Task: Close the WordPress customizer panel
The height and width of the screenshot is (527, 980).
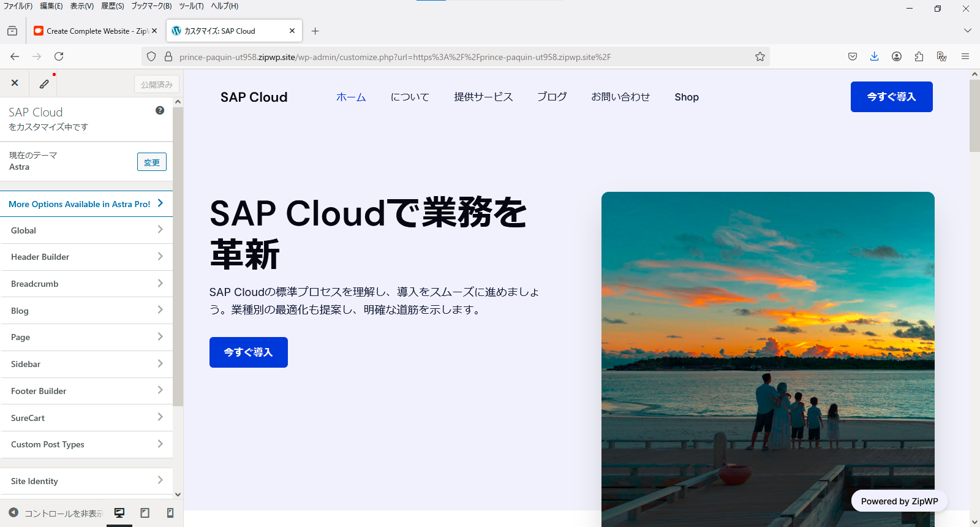Action: point(15,83)
